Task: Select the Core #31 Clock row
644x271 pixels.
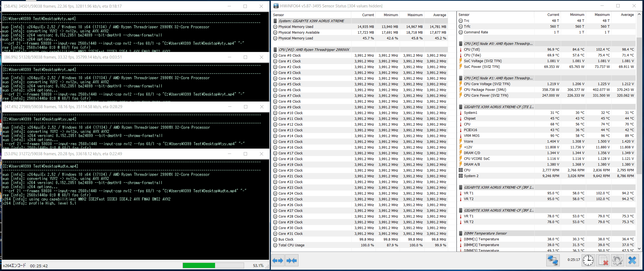Action: (x=360, y=233)
